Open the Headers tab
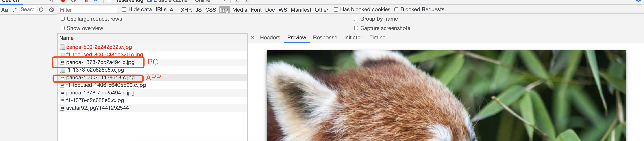The image size is (644, 141). [x=270, y=38]
